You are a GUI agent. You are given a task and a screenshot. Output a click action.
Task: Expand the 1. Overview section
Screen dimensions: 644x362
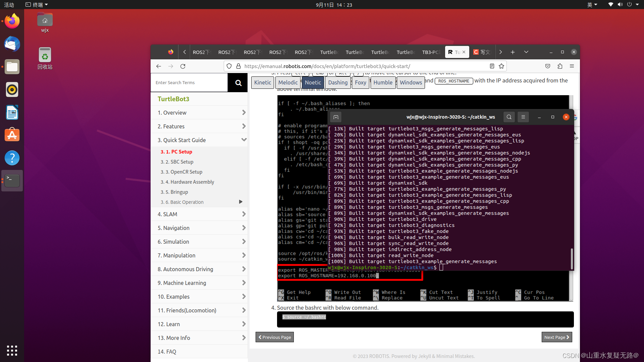point(244,113)
